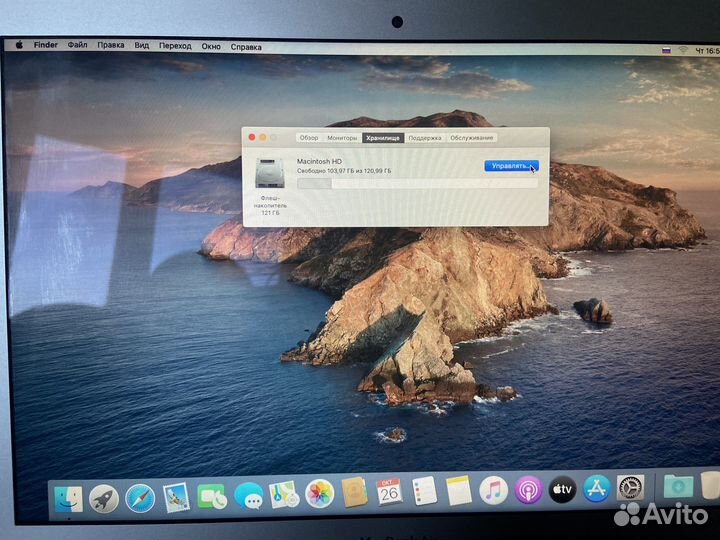Viewport: 720px width, 540px height.
Task: Click the Macintosh HD drive icon
Action: (x=270, y=173)
